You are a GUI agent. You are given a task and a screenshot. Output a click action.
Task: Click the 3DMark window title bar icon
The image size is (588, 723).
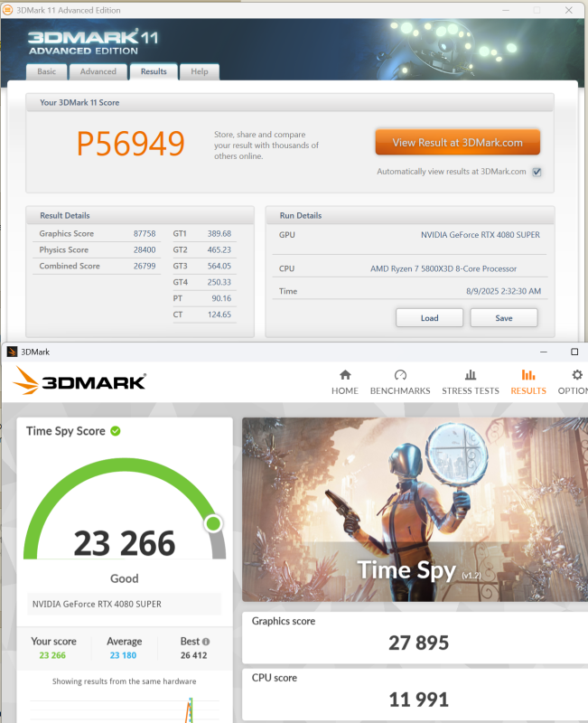click(x=12, y=352)
